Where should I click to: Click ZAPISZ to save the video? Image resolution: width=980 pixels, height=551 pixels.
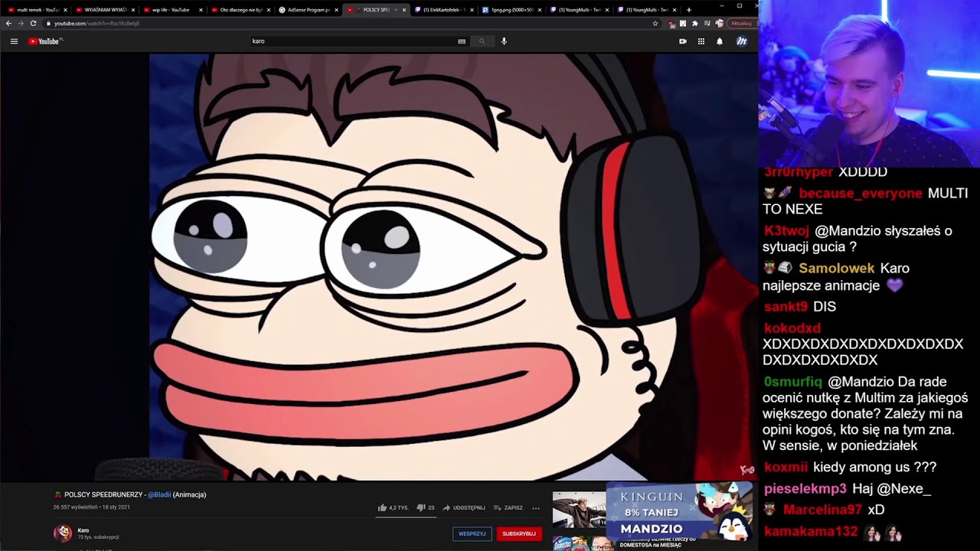point(508,507)
